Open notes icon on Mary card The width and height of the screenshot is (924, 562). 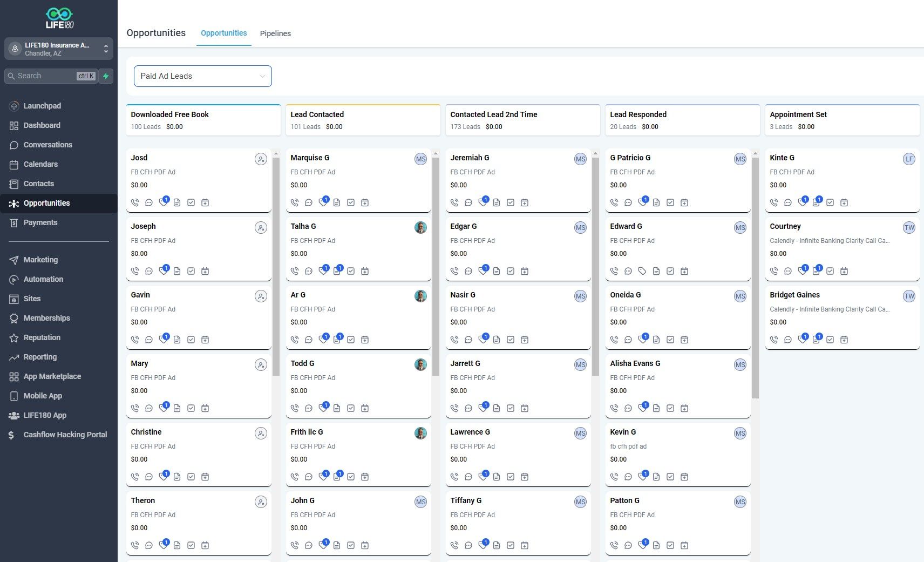pos(177,408)
